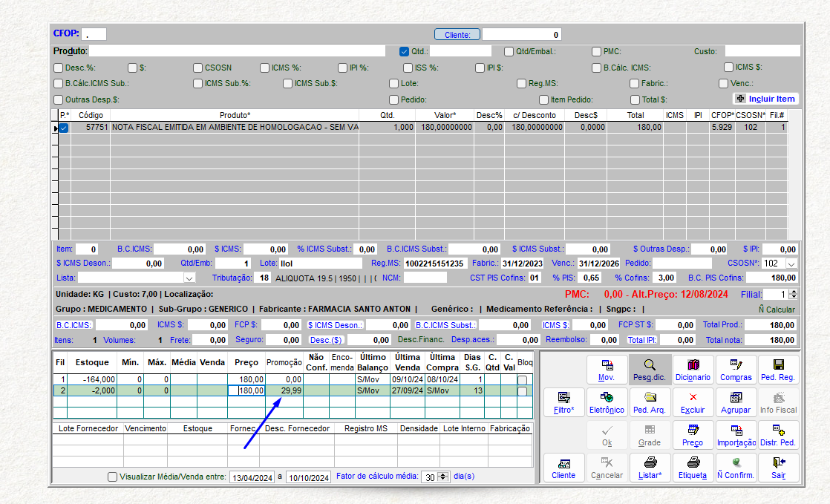The image size is (830, 504).
Task: Expand the CSOSN* 102 dropdown
Action: click(791, 264)
